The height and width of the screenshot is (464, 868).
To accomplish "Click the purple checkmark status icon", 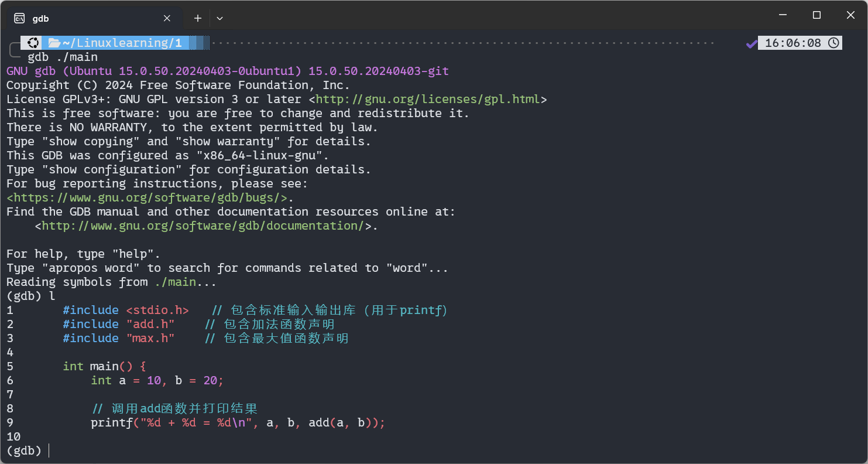I will click(752, 43).
